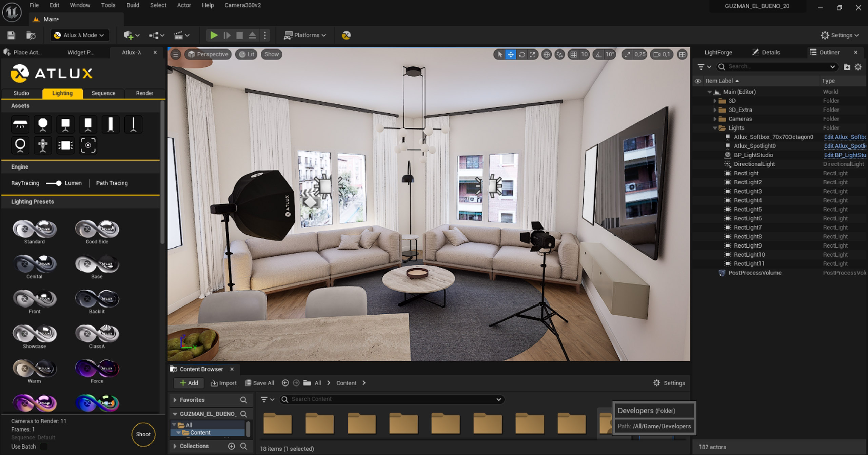
Task: Toggle grid snapping in the viewport toolbar
Action: click(574, 54)
